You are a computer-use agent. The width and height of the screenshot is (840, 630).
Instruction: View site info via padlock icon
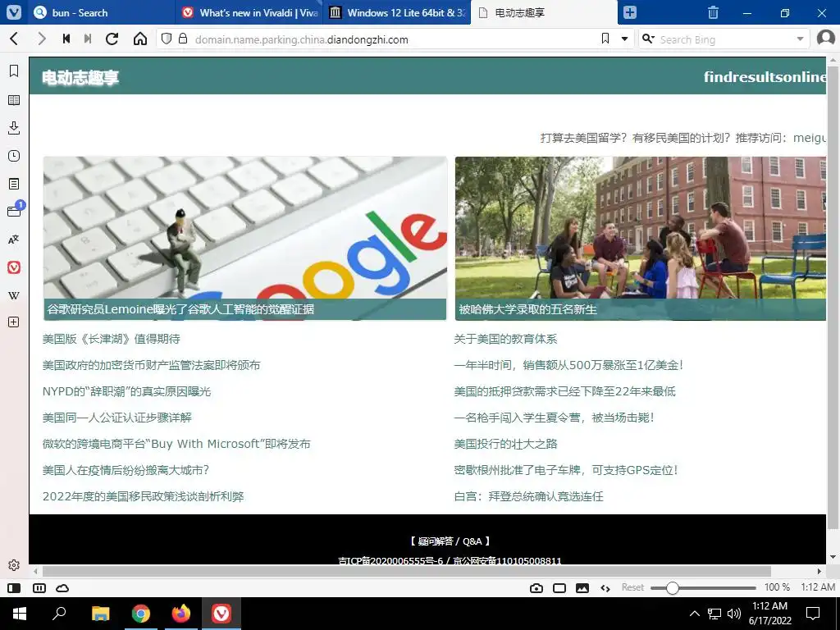tap(183, 39)
